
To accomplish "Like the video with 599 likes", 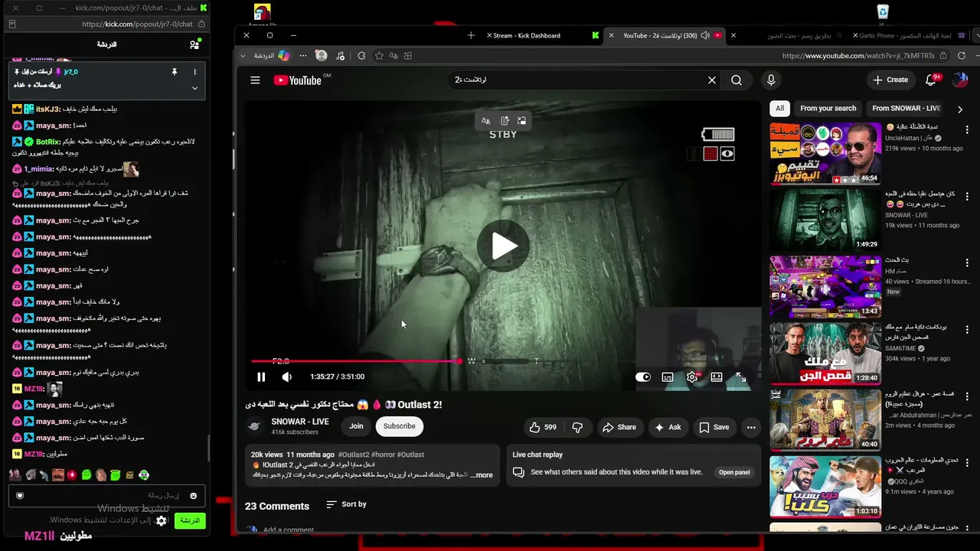I will (543, 427).
